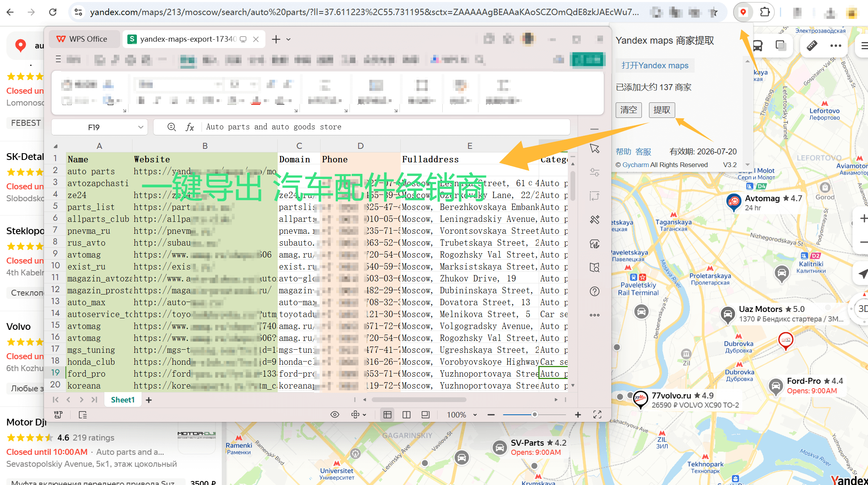Select column D header

pyautogui.click(x=360, y=146)
